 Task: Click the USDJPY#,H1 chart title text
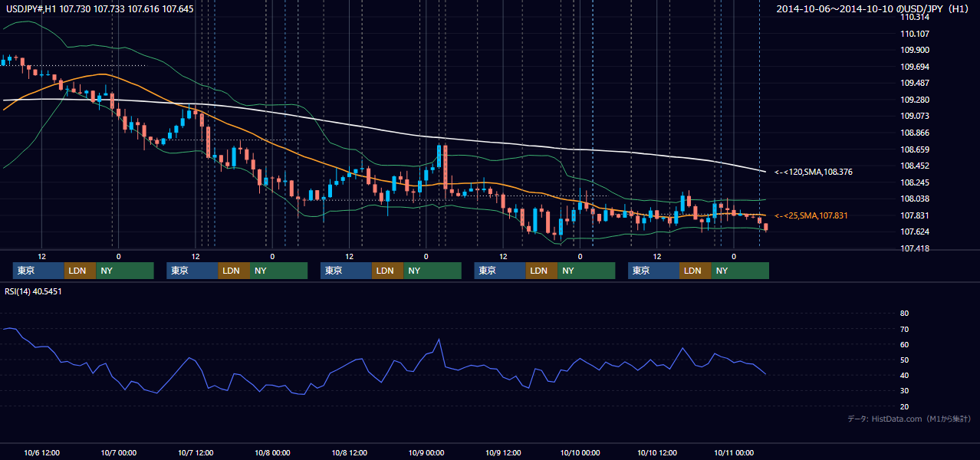click(x=100, y=8)
